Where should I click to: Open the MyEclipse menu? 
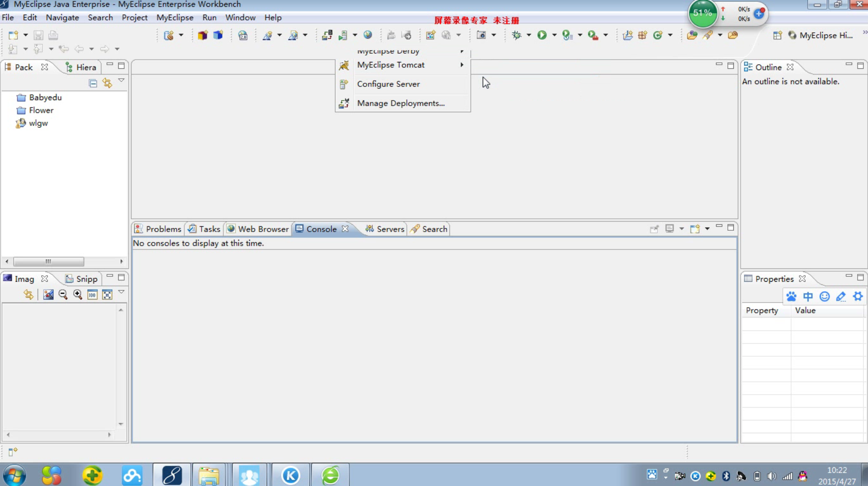click(175, 17)
